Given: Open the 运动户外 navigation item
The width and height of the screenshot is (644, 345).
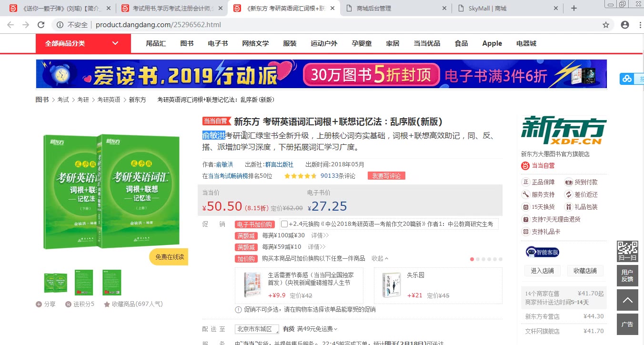Looking at the screenshot, I should coord(324,43).
